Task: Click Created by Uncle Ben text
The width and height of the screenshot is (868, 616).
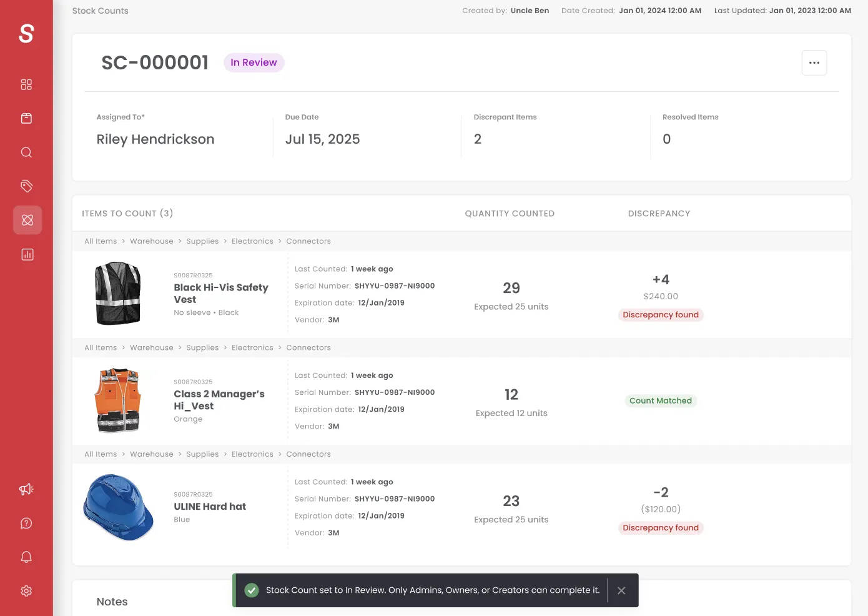Action: pos(506,11)
